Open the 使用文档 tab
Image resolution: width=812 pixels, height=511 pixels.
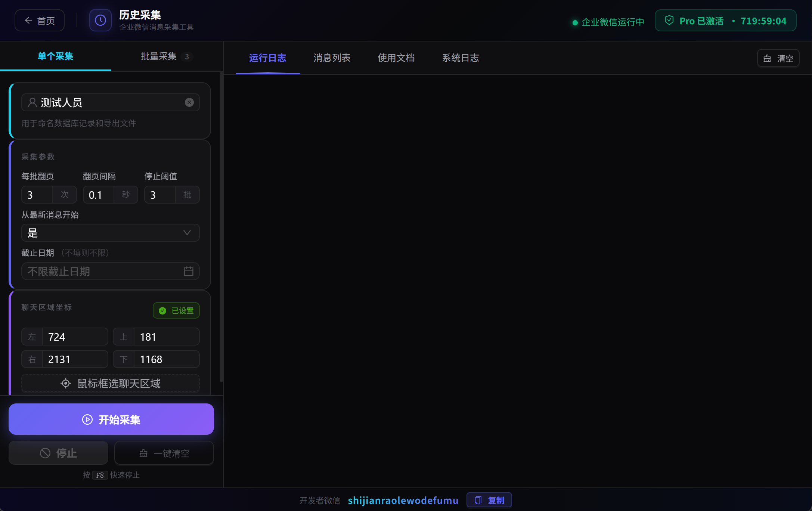tap(396, 58)
